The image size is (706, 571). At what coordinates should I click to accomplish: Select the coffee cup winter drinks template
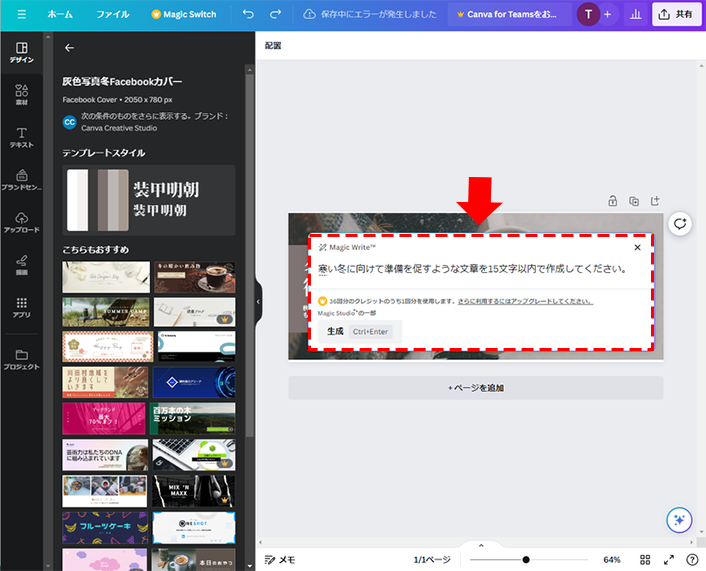(x=195, y=277)
